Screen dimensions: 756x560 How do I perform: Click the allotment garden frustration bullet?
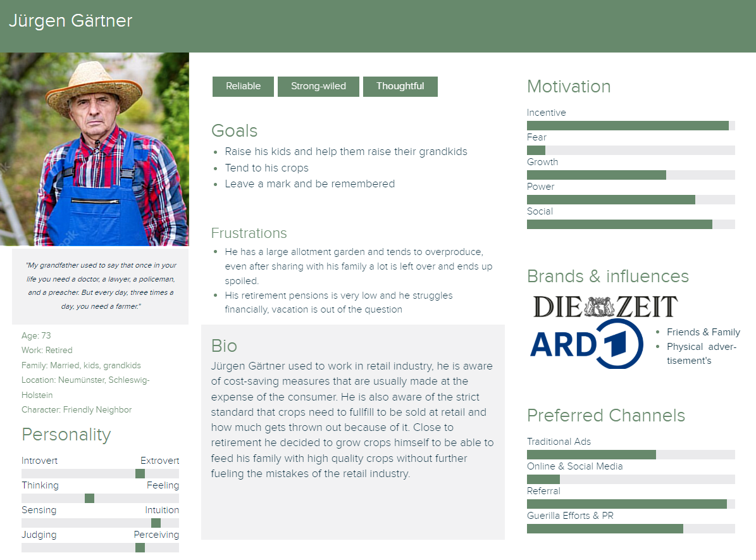pos(358,266)
